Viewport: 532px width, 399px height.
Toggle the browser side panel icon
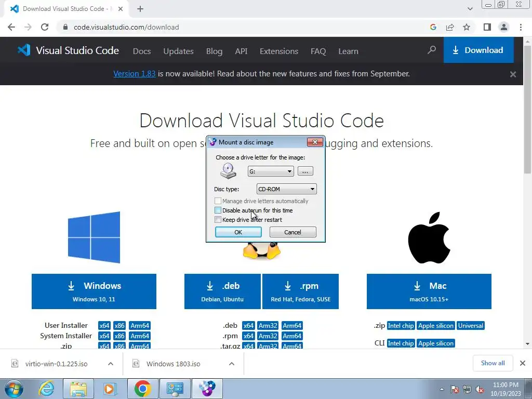(x=487, y=27)
